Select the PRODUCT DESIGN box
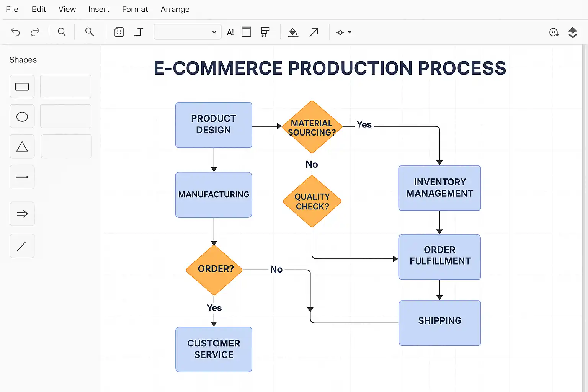 [x=214, y=125]
